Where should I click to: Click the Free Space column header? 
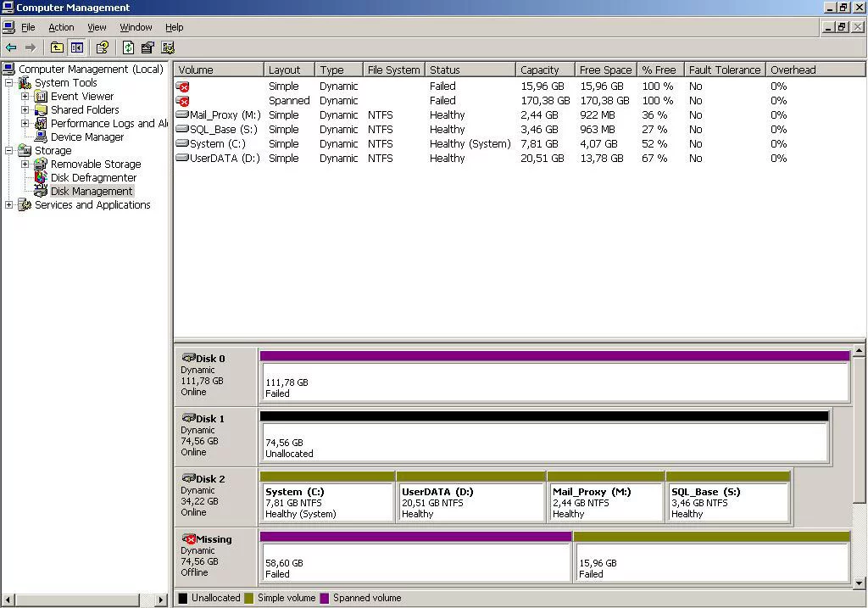point(605,70)
